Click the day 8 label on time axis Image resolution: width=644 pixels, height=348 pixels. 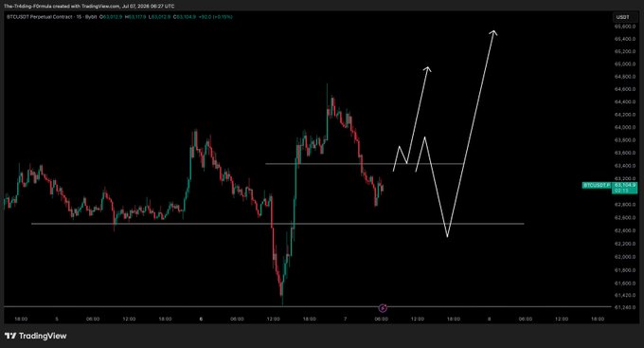pyautogui.click(x=490, y=320)
